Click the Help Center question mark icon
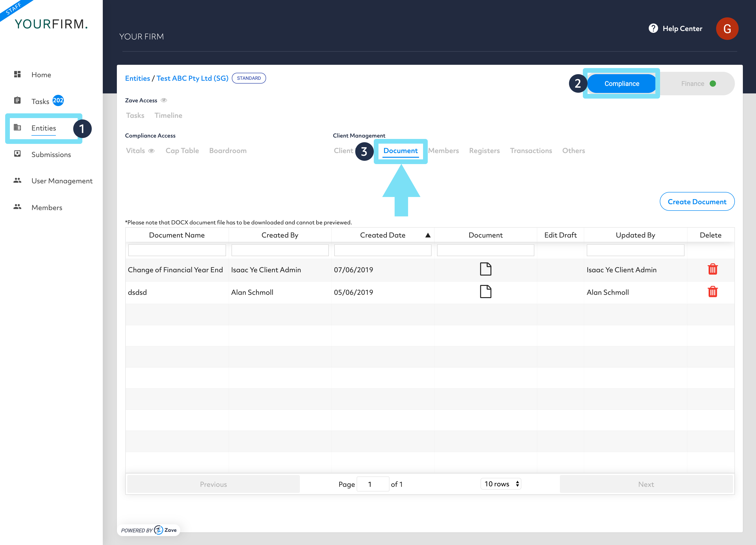756x545 pixels. pos(653,28)
